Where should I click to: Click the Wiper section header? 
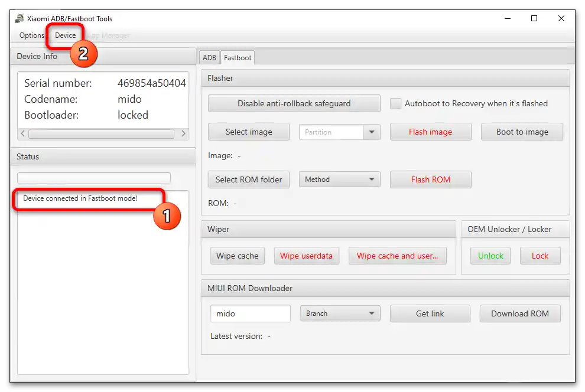329,229
